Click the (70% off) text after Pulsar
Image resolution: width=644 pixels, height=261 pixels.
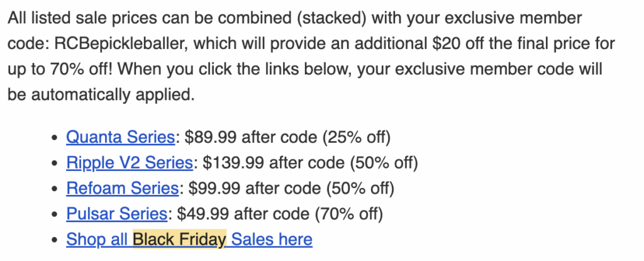click(348, 214)
